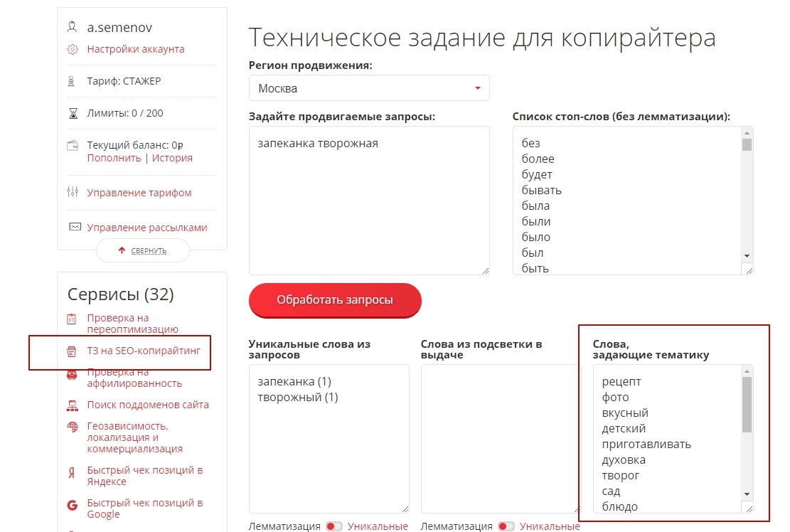The height and width of the screenshot is (532, 790).
Task: Click the 'творожный (1)' entry
Action: [298, 397]
